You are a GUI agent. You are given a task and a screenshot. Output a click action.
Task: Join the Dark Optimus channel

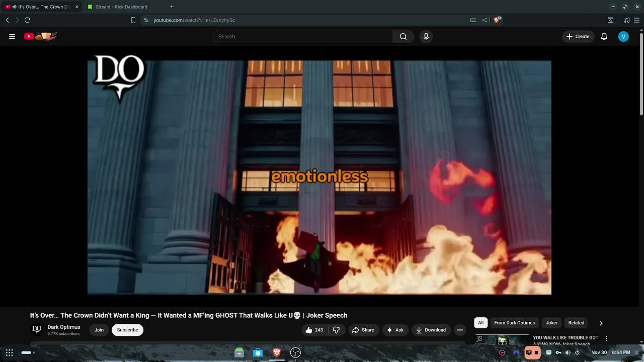coord(99,330)
